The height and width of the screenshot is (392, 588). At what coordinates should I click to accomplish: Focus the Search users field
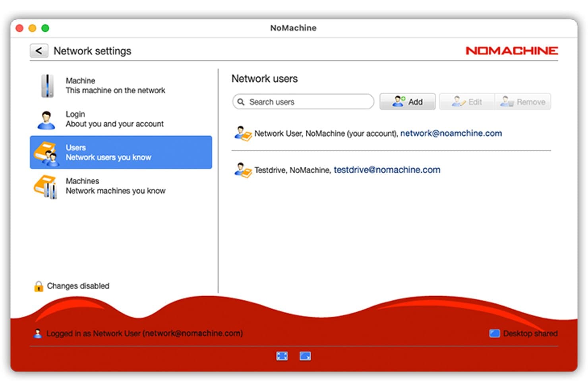click(303, 102)
